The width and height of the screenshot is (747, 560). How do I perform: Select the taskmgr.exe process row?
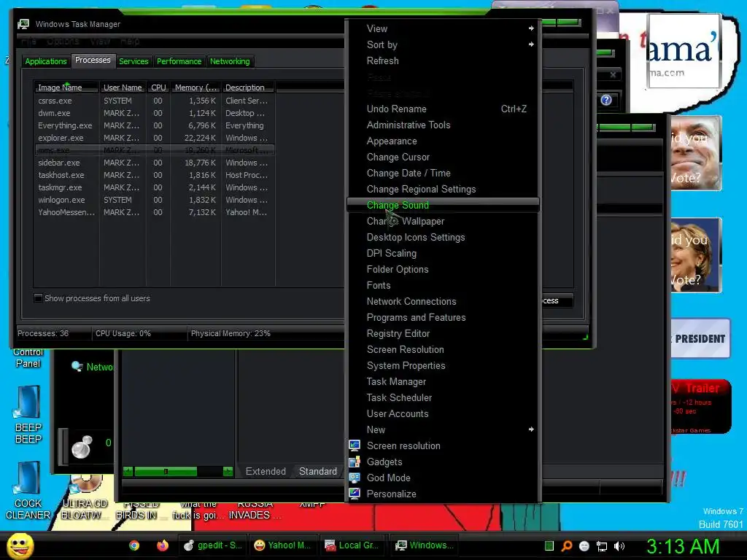pos(155,187)
